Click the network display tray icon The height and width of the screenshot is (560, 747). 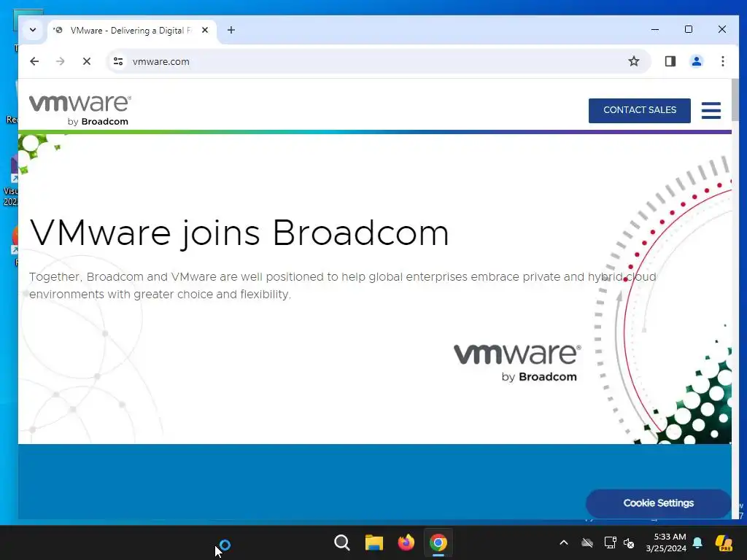click(610, 542)
